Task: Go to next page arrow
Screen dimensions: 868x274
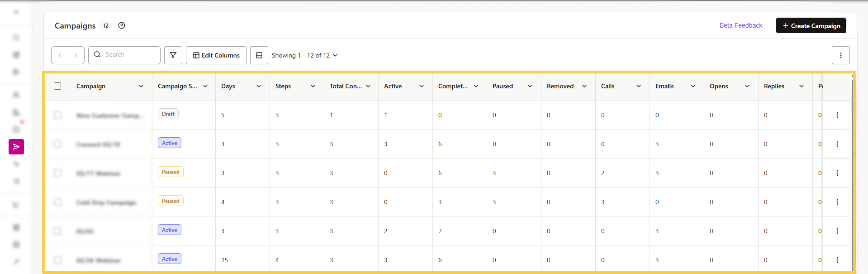Action: click(x=76, y=55)
